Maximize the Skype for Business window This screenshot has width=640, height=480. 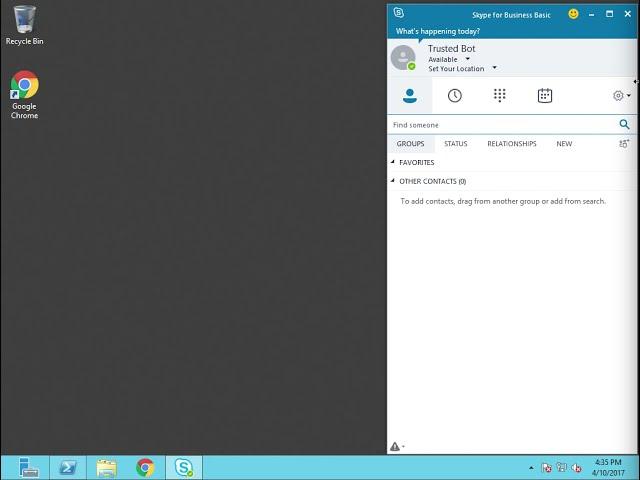click(x=609, y=14)
